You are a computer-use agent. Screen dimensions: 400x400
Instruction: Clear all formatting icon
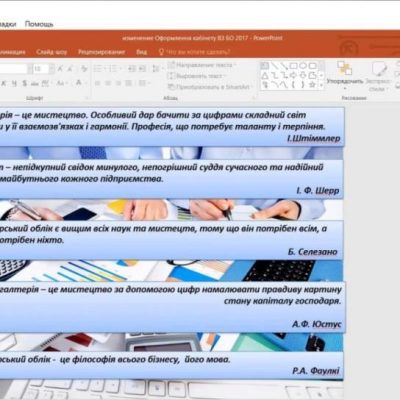point(84,69)
